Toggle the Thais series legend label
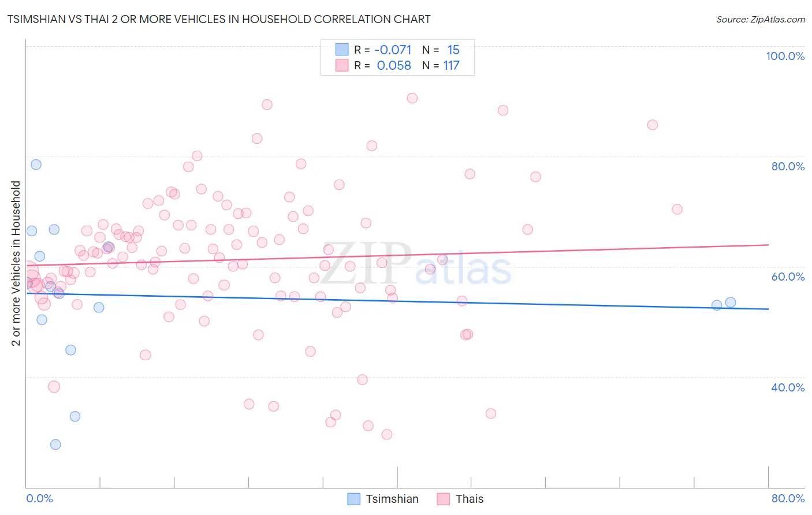This screenshot has width=812, height=515. tap(470, 499)
